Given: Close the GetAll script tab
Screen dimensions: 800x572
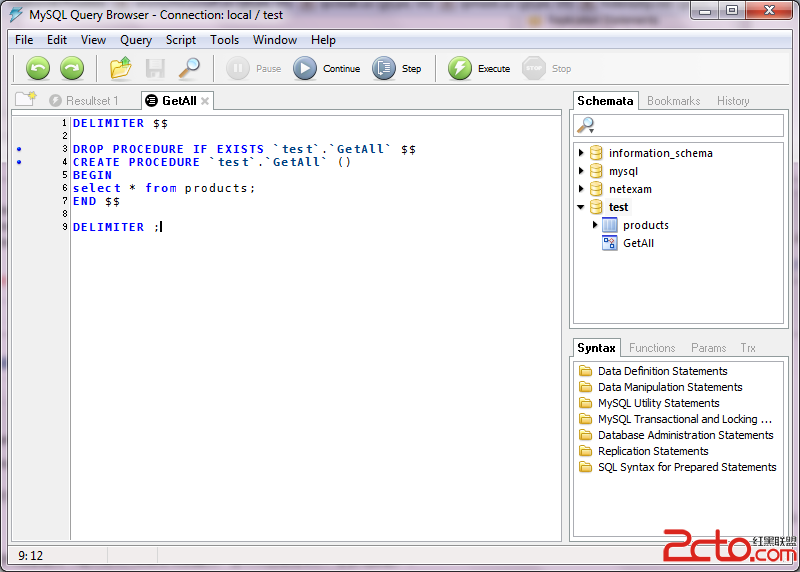Looking at the screenshot, I should [205, 101].
